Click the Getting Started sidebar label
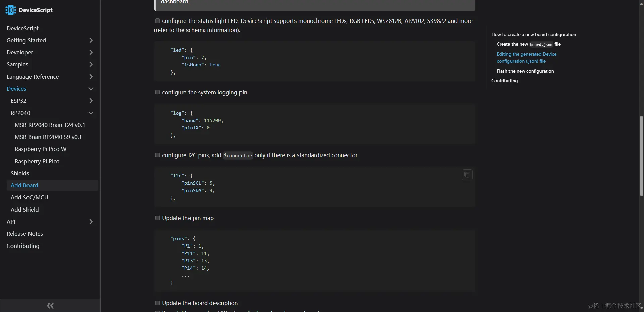 (x=26, y=40)
